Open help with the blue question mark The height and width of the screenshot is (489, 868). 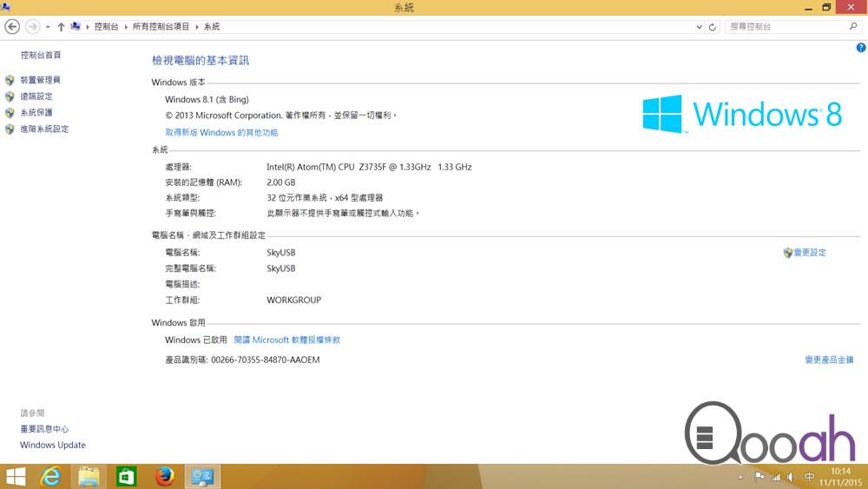(x=861, y=48)
